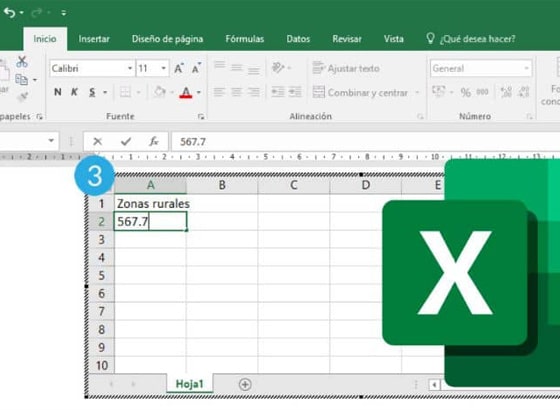Click the Align Right icon
Screen dimensions: 560x410
pos(254,92)
